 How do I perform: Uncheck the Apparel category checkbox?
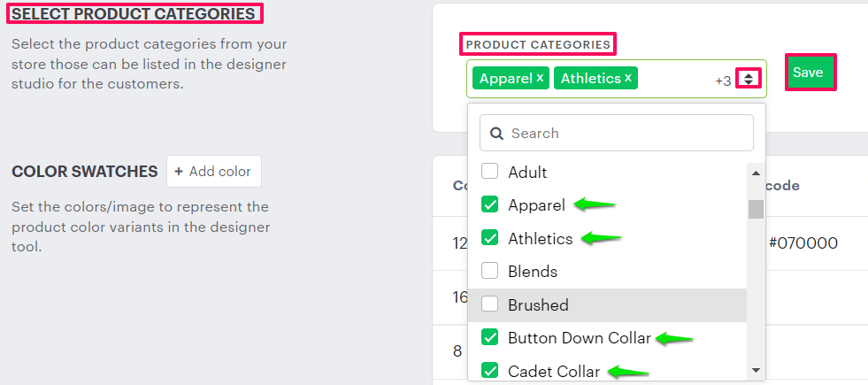click(x=489, y=204)
